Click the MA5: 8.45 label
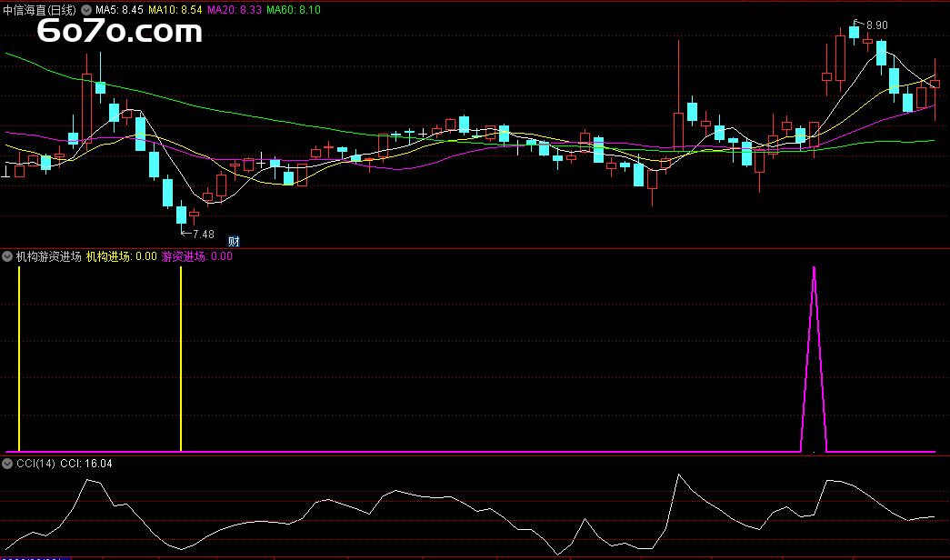950x560 pixels. point(119,10)
